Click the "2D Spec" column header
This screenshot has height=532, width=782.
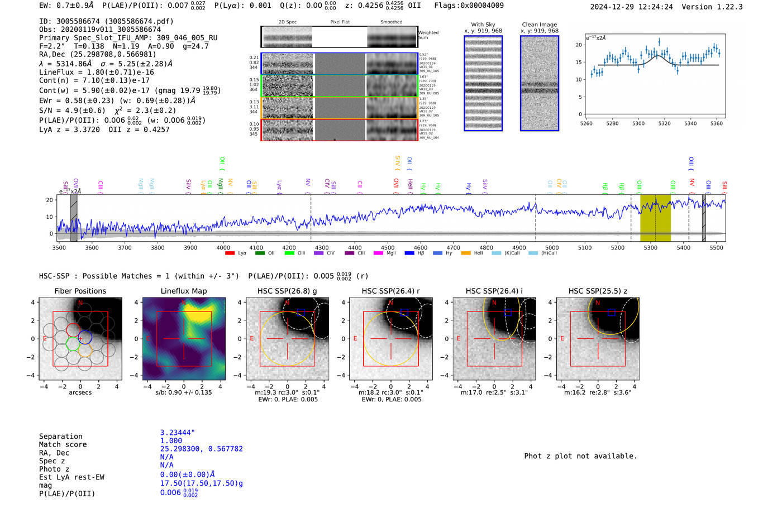[288, 22]
